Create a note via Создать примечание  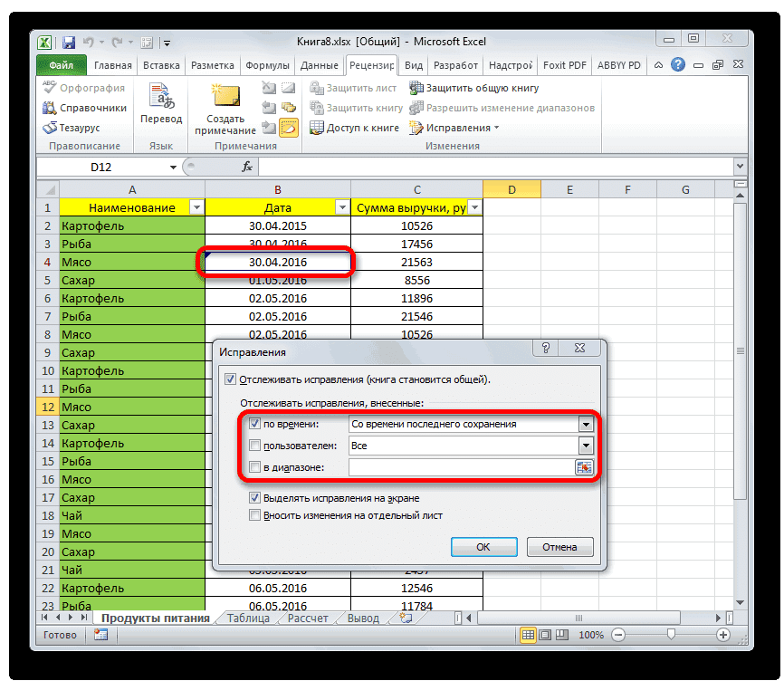[x=228, y=104]
